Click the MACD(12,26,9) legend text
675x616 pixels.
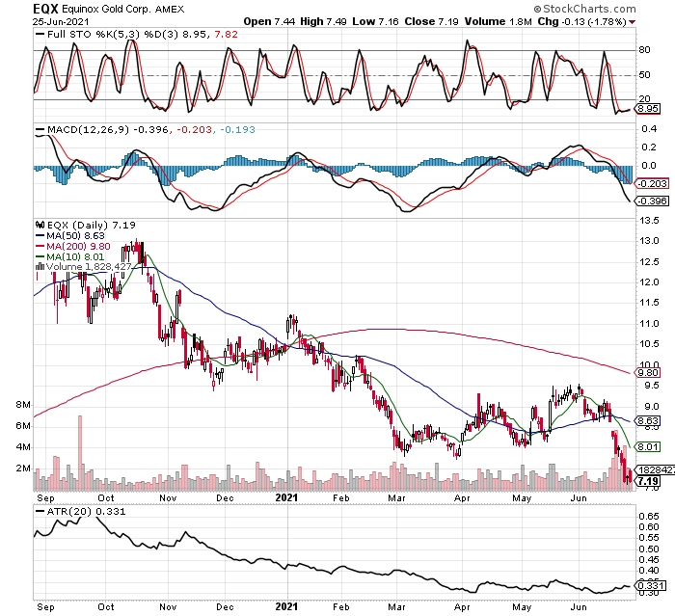88,129
